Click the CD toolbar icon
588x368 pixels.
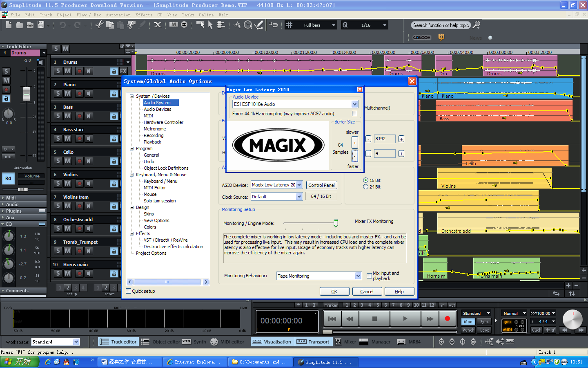click(184, 25)
